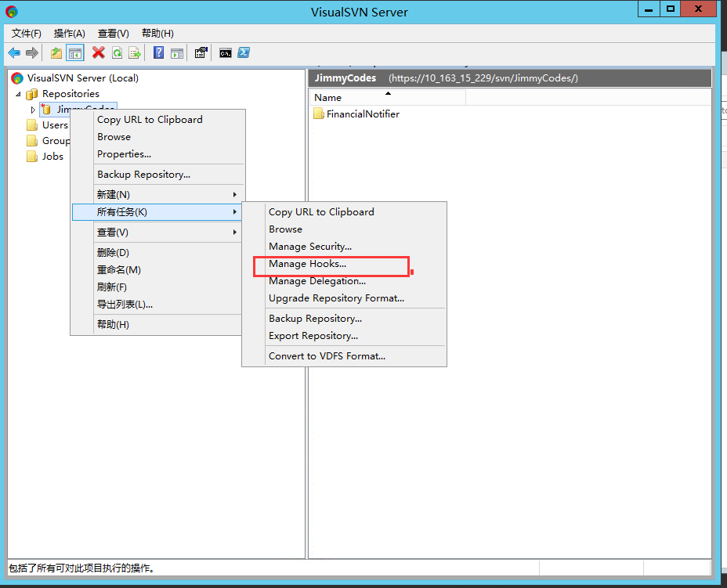Viewport: 727px width, 588px height.
Task: Choose Copy URL to Clipboard in submenu
Action: tap(344, 212)
